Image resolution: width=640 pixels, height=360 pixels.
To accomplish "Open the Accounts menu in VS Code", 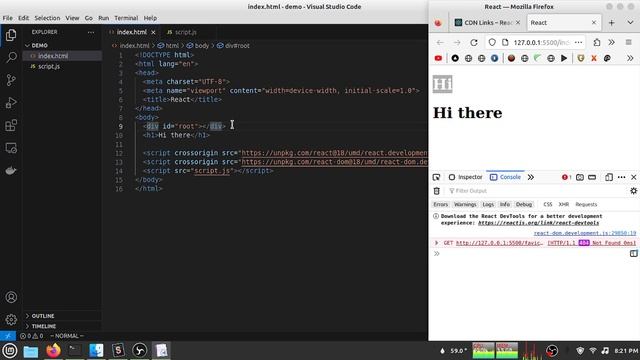I will (x=11, y=297).
